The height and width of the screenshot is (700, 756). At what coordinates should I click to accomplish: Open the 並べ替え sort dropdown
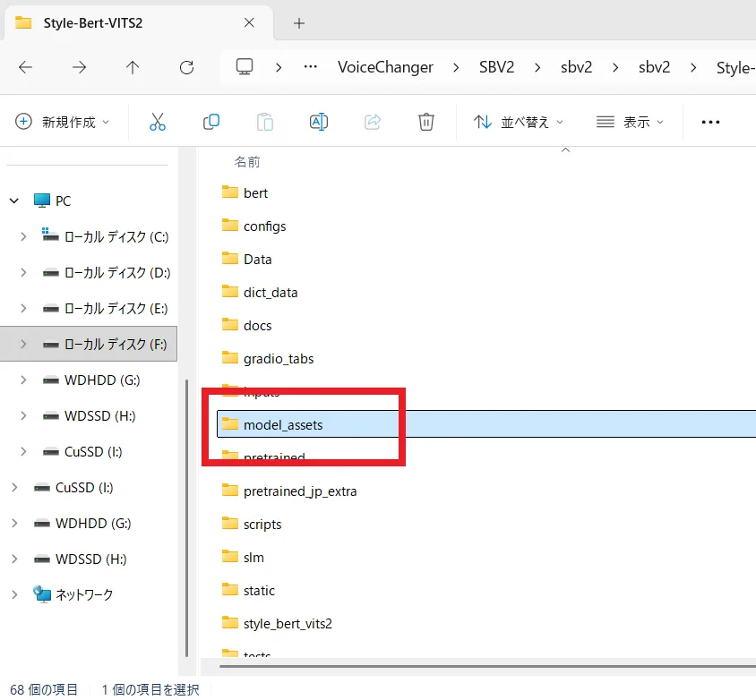pyautogui.click(x=519, y=122)
